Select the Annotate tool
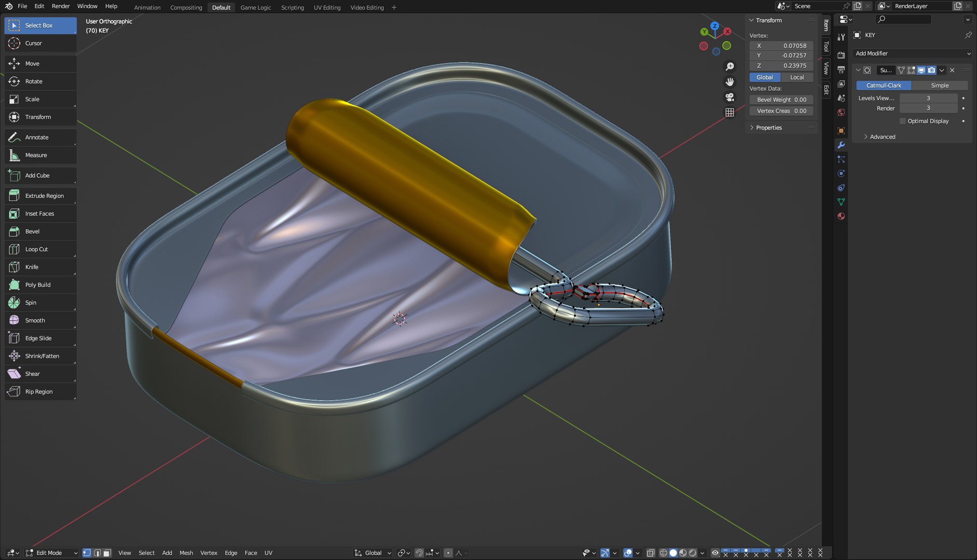Viewport: 977px width, 560px height. tap(40, 137)
